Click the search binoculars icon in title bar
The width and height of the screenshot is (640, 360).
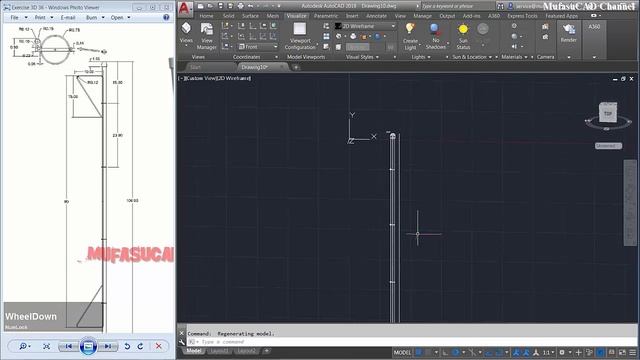(500, 6)
